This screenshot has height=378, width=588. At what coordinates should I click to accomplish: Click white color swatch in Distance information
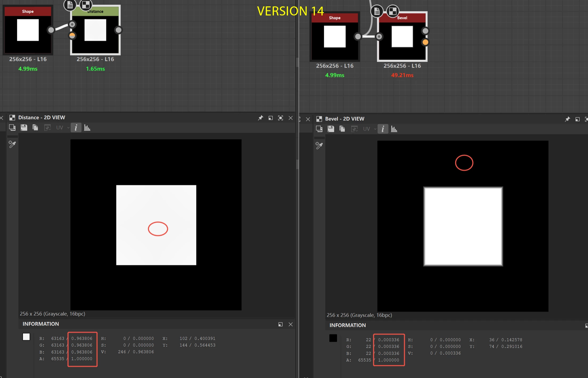coord(26,337)
